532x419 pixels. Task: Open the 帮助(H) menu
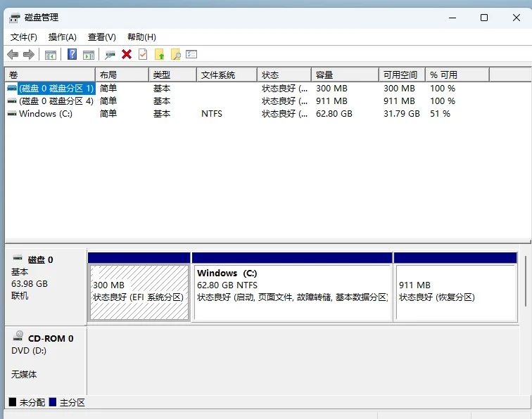(x=141, y=37)
